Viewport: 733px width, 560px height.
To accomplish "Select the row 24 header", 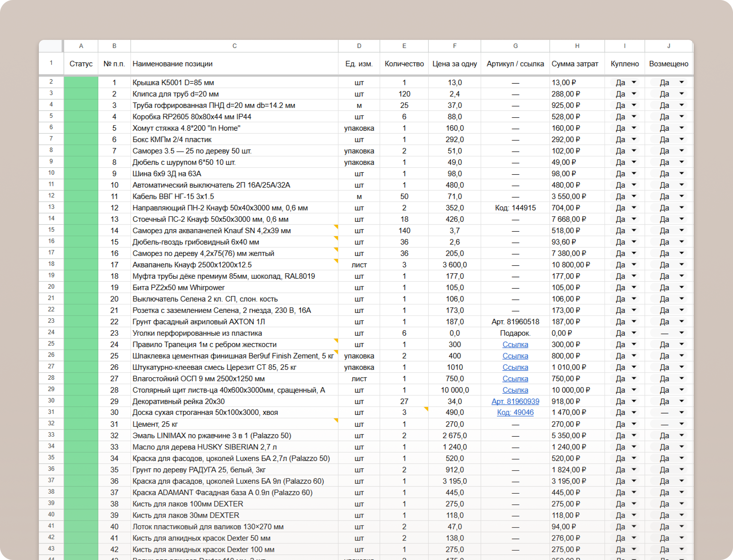I will point(51,332).
